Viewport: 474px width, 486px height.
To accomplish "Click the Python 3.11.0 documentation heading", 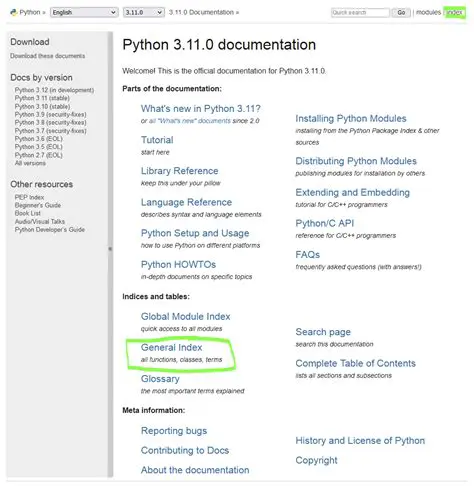I will [x=219, y=45].
